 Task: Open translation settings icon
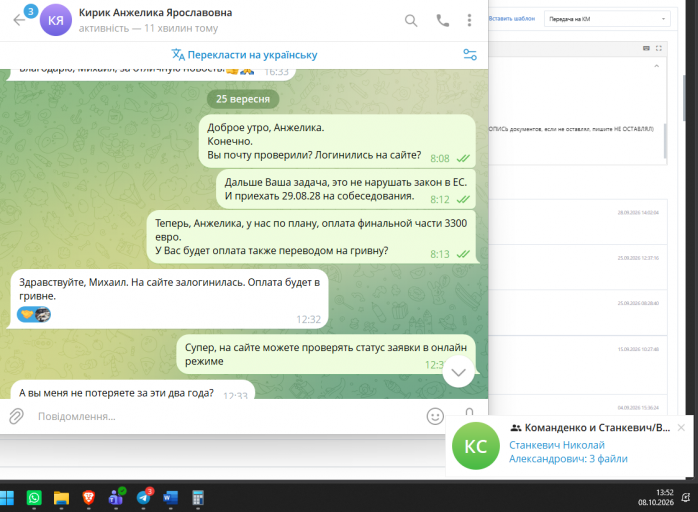(x=470, y=55)
